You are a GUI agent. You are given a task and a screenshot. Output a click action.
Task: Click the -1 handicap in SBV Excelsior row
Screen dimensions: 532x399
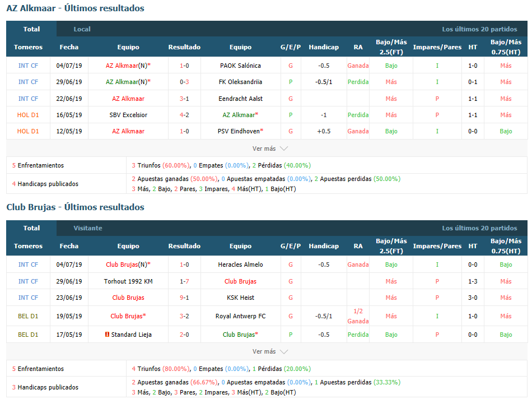[324, 115]
